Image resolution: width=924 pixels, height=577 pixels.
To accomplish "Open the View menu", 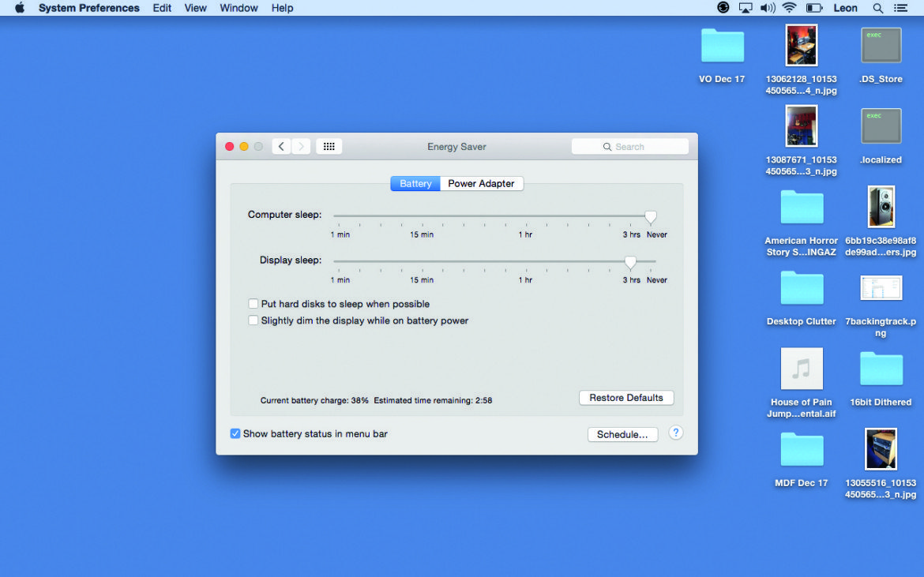I will click(x=195, y=8).
